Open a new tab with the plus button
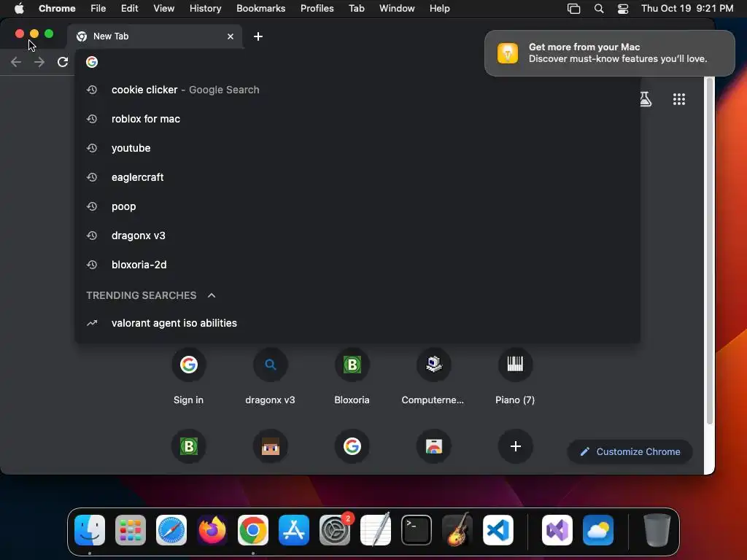The height and width of the screenshot is (560, 747). click(258, 36)
